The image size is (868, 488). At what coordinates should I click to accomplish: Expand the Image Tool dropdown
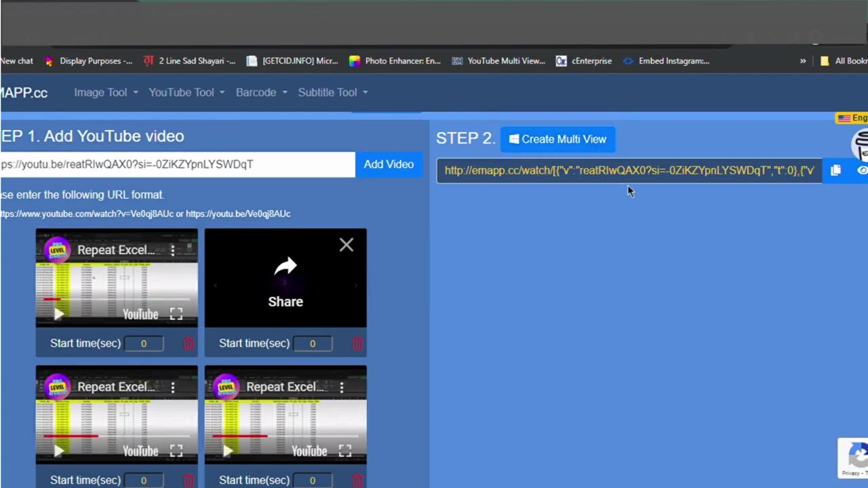click(106, 92)
